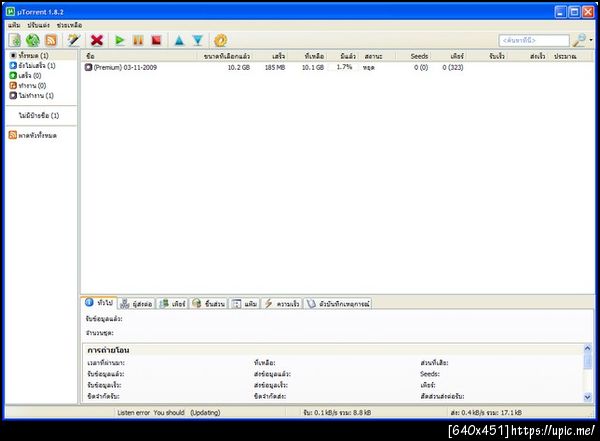Click the 1.7% progress bar cell
This screenshot has height=441, width=600.
[344, 67]
